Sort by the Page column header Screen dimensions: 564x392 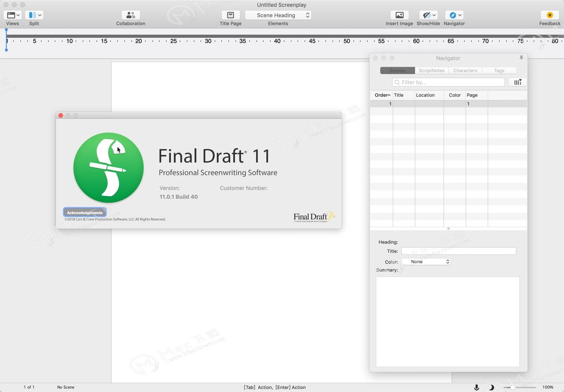(477, 95)
